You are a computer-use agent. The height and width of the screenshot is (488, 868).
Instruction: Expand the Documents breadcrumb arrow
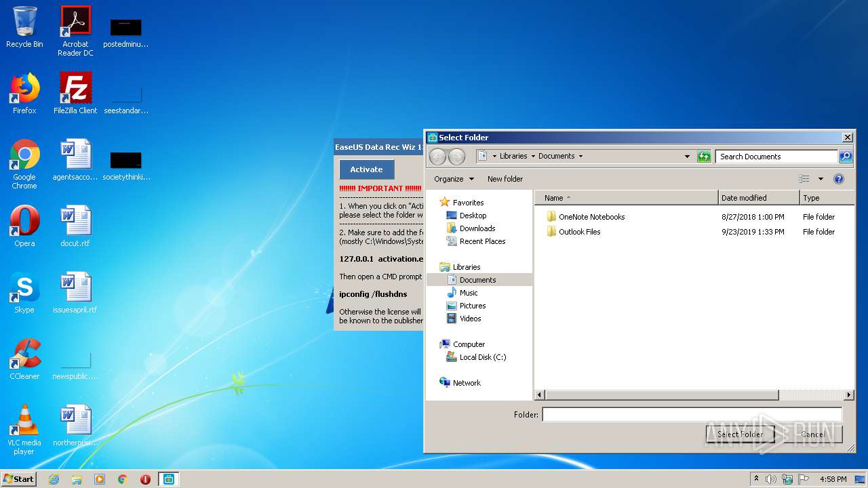[580, 157]
